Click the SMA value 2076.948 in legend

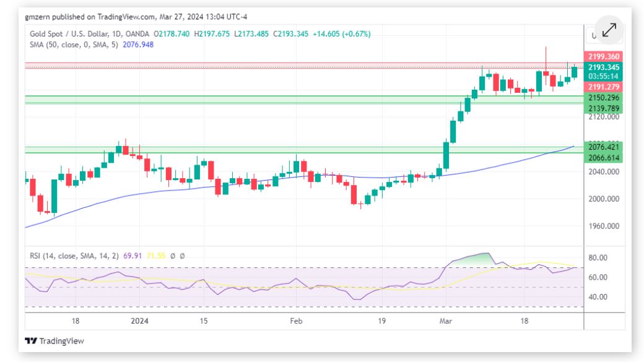pos(139,45)
